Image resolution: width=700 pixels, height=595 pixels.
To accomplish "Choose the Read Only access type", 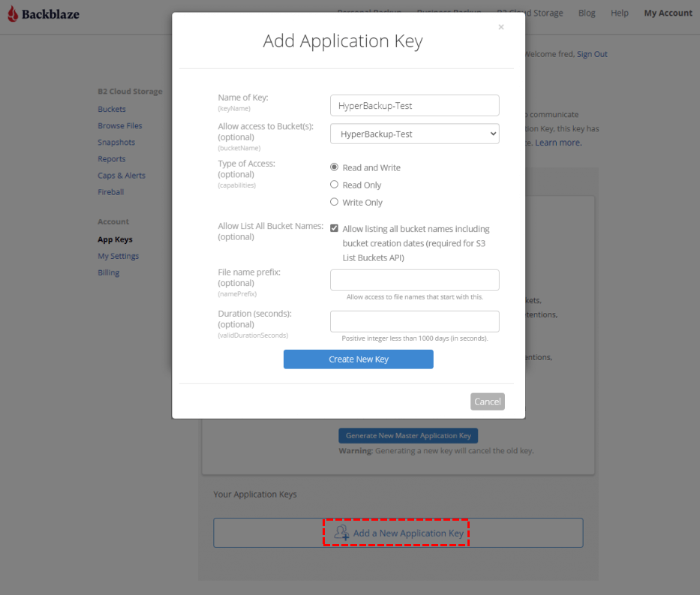I will pos(335,185).
